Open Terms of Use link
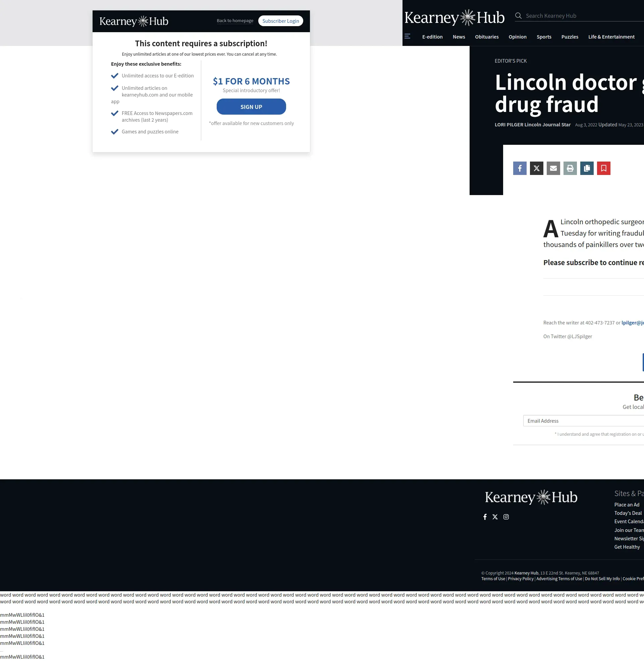This screenshot has height=667, width=644. pyautogui.click(x=493, y=579)
